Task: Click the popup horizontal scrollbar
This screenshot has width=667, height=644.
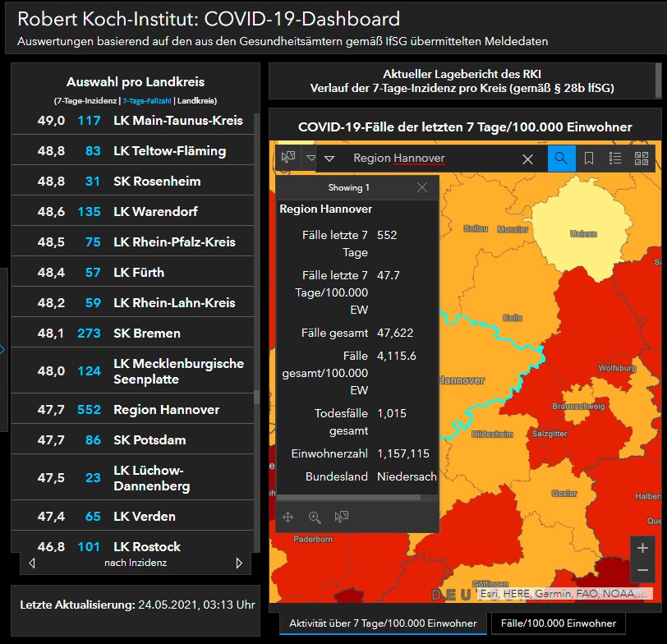Action: coord(349,497)
